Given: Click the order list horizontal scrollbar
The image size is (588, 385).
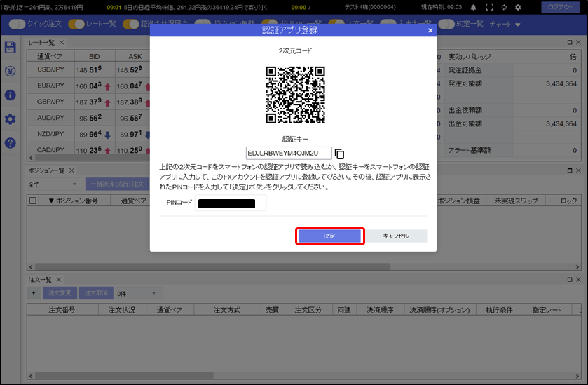Looking at the screenshot, I should 124,376.
